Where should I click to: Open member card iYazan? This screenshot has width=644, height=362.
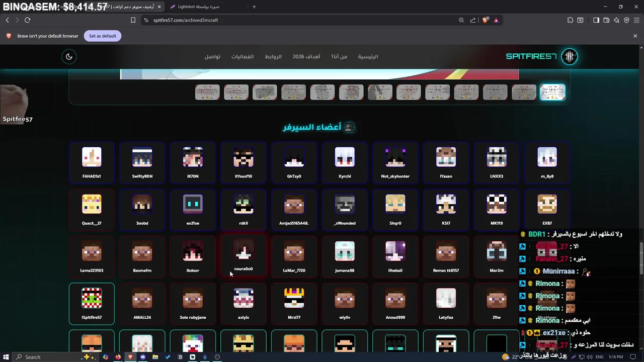click(x=446, y=163)
